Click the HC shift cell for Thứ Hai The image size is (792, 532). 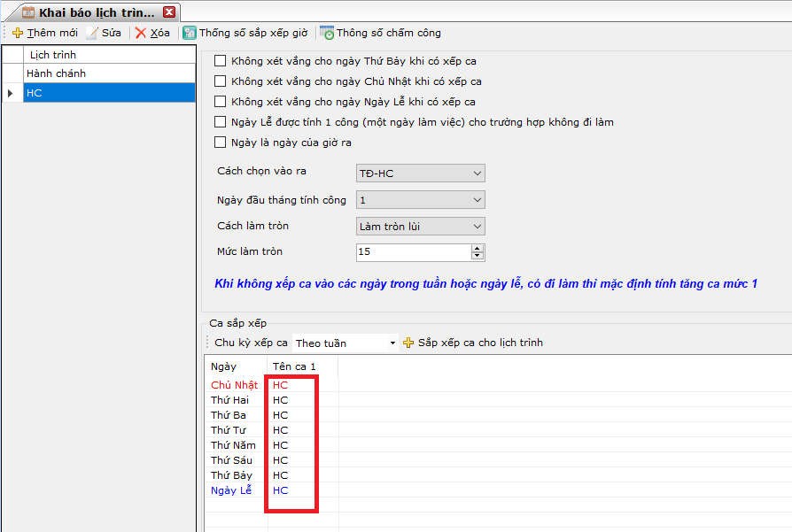(x=281, y=400)
